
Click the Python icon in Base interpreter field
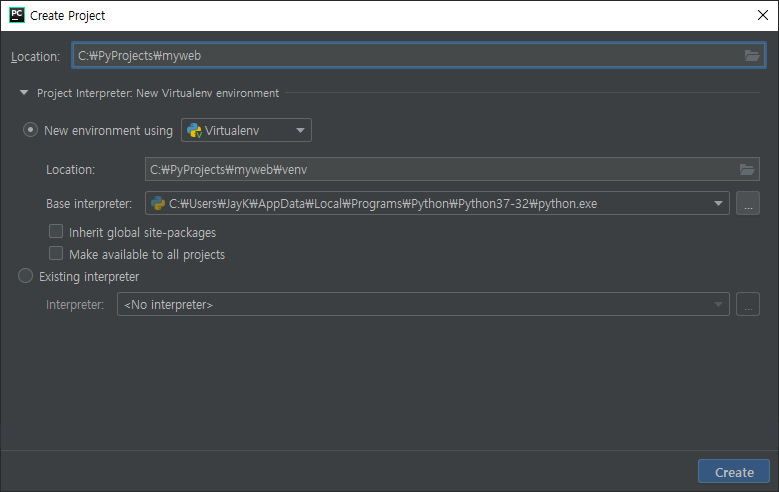point(158,203)
